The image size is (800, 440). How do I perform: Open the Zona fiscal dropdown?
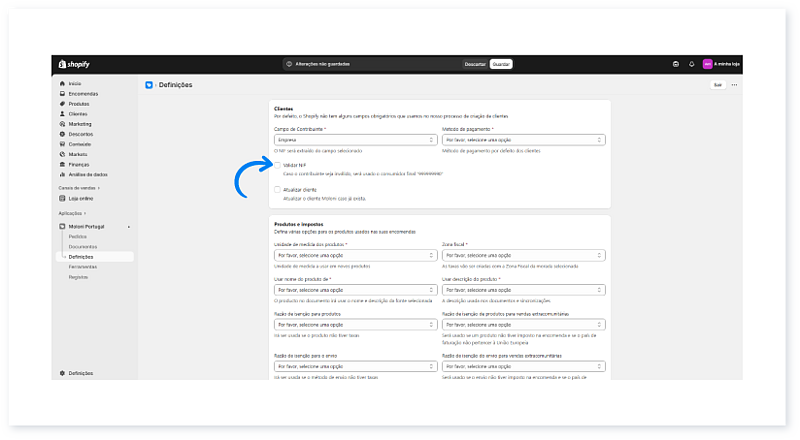[522, 255]
